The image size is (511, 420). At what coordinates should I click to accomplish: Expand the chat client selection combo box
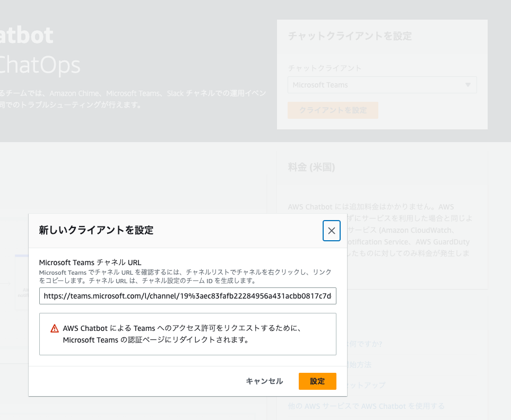(382, 85)
